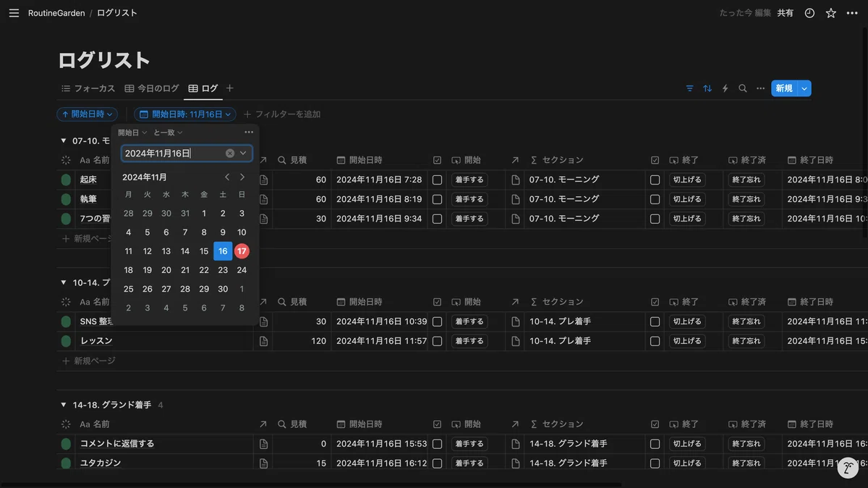Screen dimensions: 868x488
Task: Go to previous month in calendar
Action: click(227, 177)
